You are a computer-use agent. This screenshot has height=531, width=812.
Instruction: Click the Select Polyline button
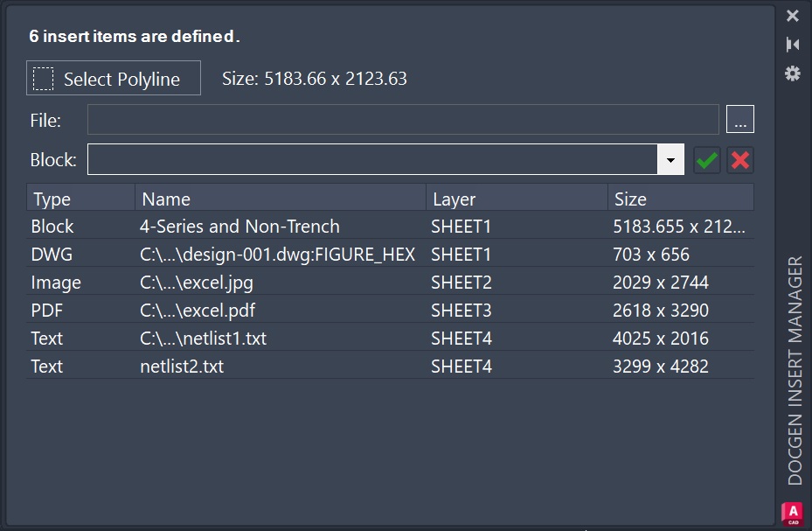click(114, 78)
